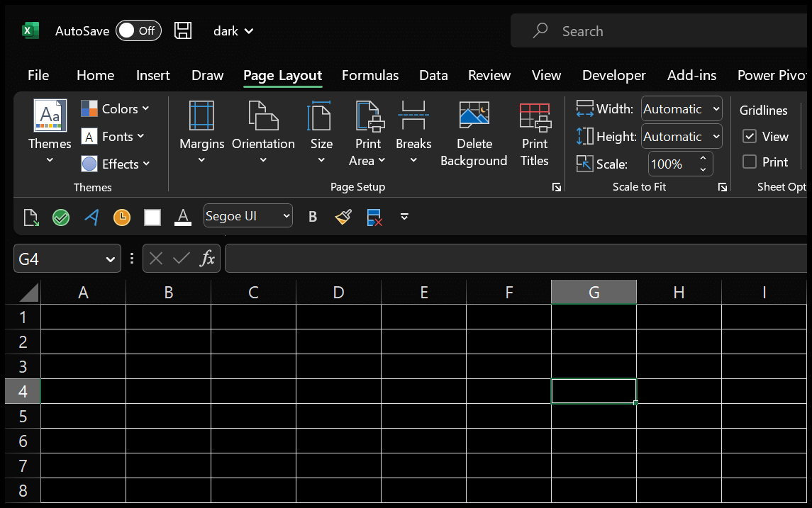Image resolution: width=812 pixels, height=508 pixels.
Task: Click the green checkmark circle icon
Action: click(x=61, y=218)
